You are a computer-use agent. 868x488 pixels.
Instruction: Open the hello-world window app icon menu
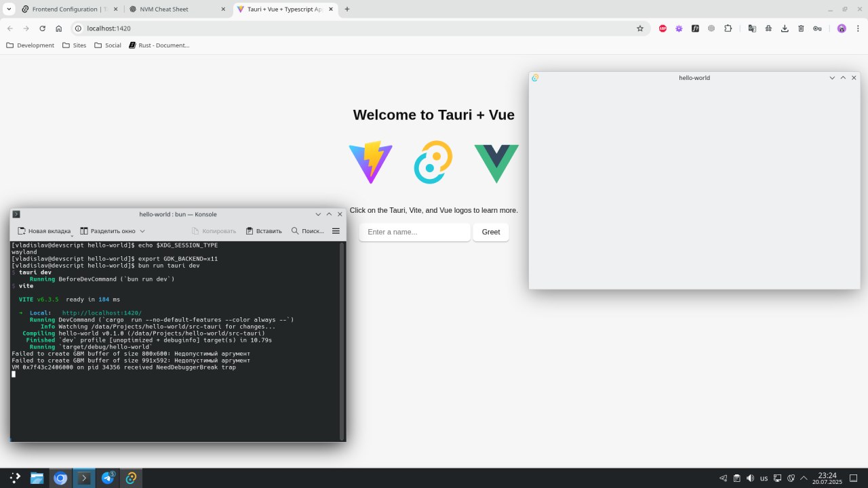pos(535,78)
